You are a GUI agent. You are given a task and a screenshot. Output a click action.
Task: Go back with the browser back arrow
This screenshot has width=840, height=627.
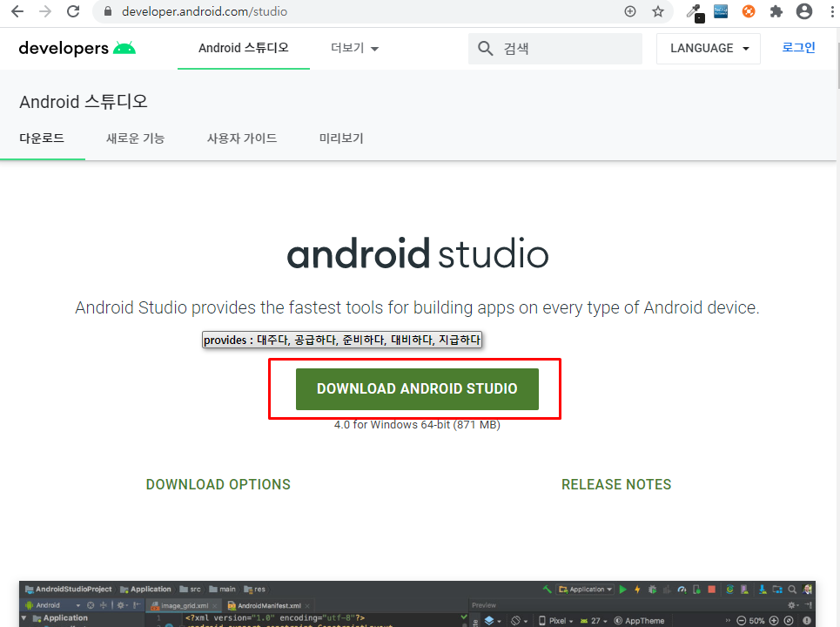17,11
